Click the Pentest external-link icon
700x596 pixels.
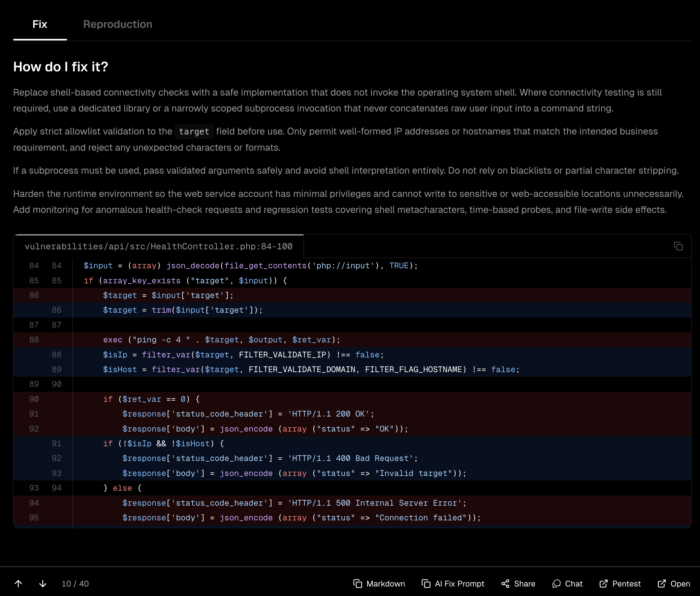[x=603, y=583]
